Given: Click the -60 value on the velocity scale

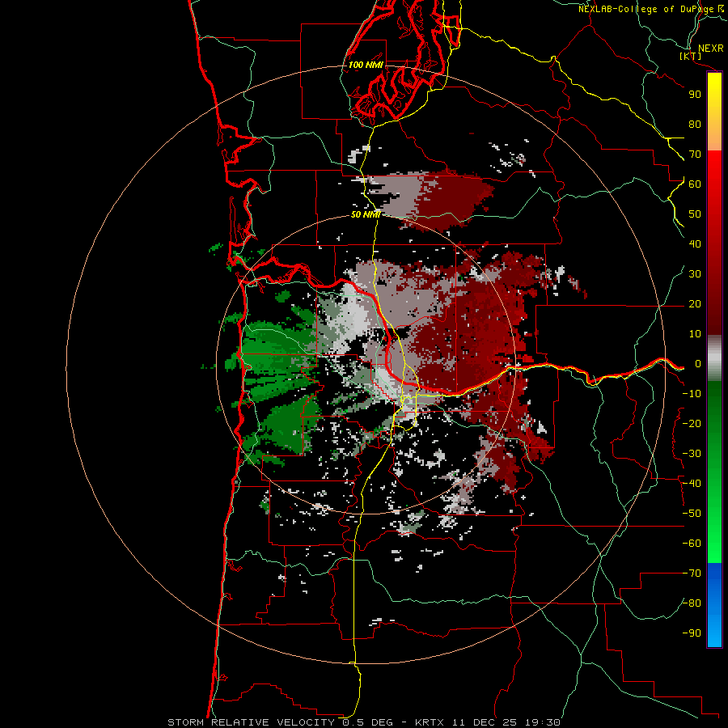Looking at the screenshot, I should pos(692,544).
